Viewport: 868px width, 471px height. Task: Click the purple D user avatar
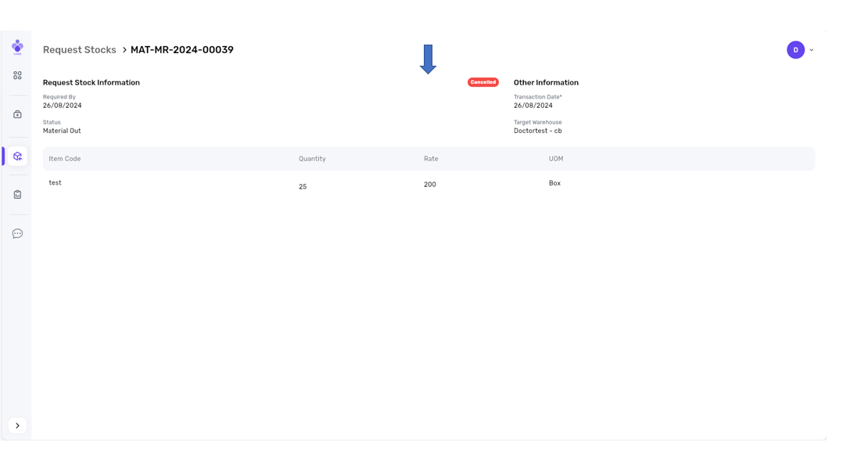pyautogui.click(x=795, y=50)
